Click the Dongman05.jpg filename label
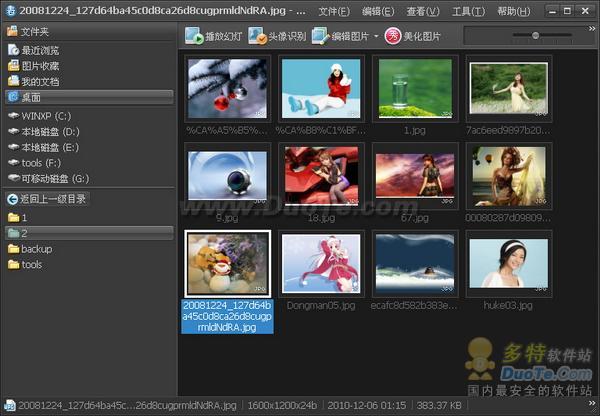Image resolution: width=600 pixels, height=416 pixels. (321, 305)
